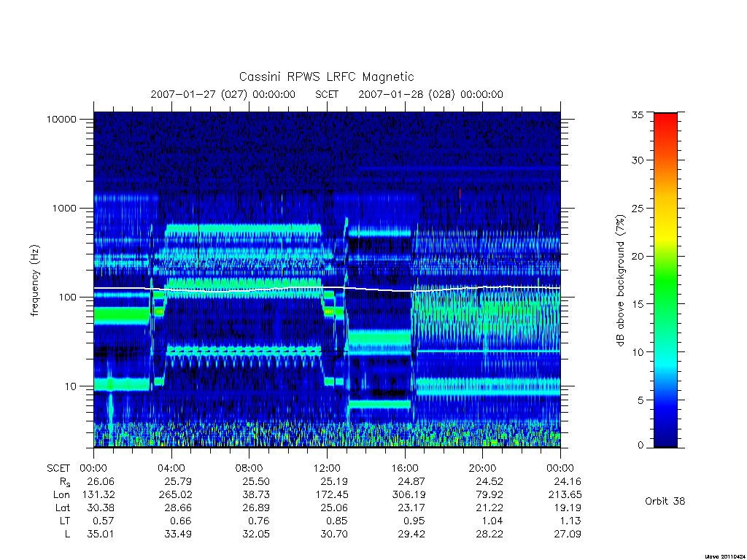
Task: Click the L value 35.01
Action: [101, 534]
